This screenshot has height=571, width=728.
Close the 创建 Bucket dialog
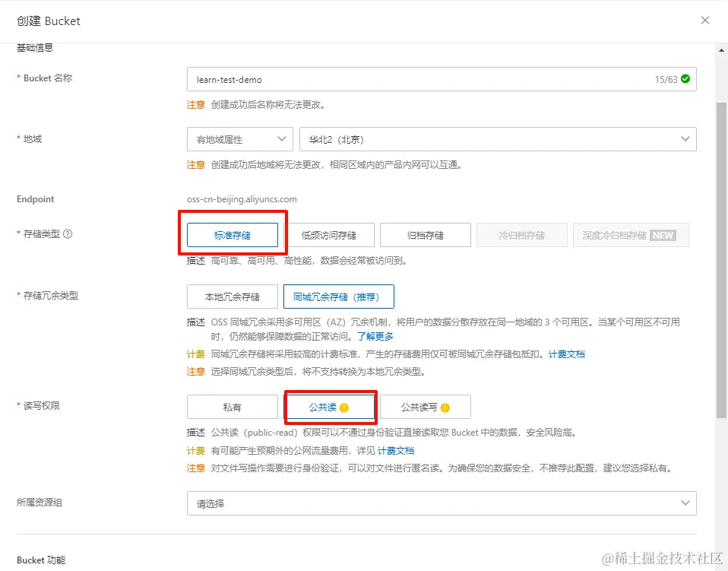(704, 21)
